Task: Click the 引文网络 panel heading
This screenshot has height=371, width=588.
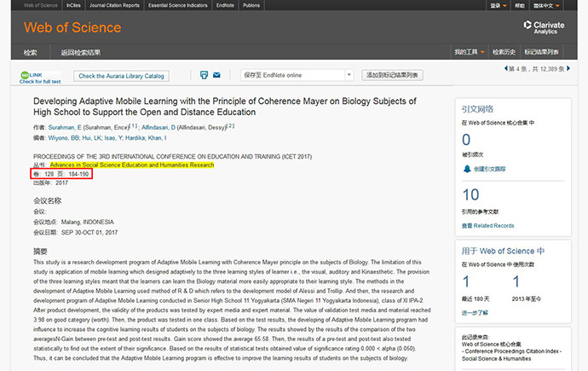Action: (477, 109)
